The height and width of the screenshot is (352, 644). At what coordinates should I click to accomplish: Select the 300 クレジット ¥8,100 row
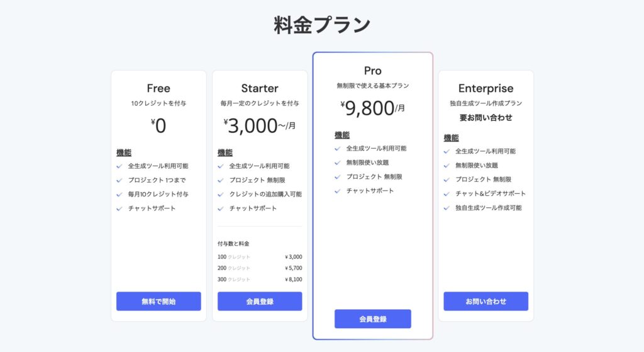(x=260, y=280)
